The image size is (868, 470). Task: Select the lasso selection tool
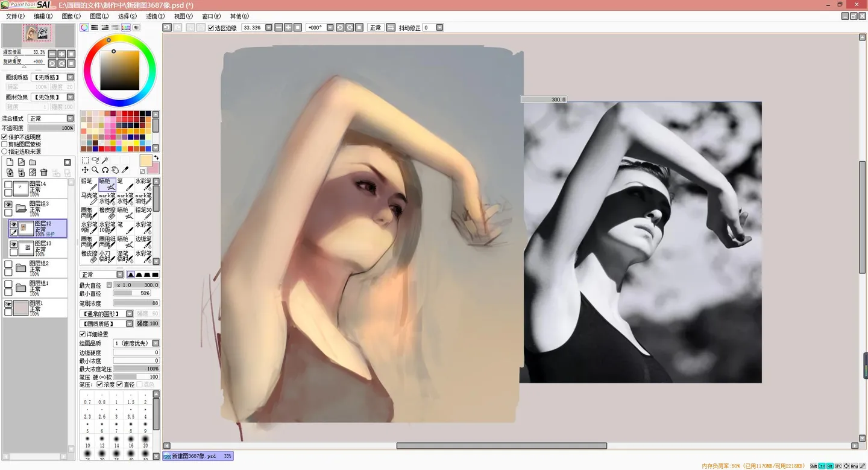click(x=95, y=160)
